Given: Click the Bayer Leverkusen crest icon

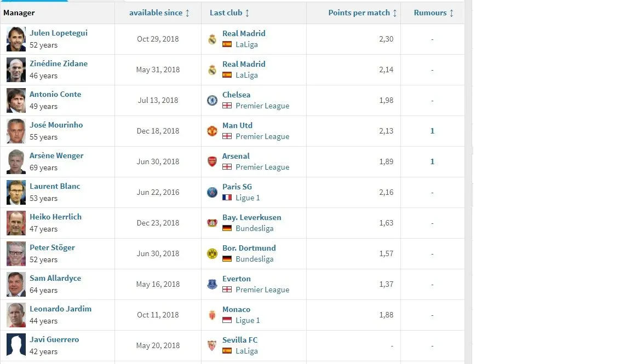Looking at the screenshot, I should pyautogui.click(x=212, y=223).
